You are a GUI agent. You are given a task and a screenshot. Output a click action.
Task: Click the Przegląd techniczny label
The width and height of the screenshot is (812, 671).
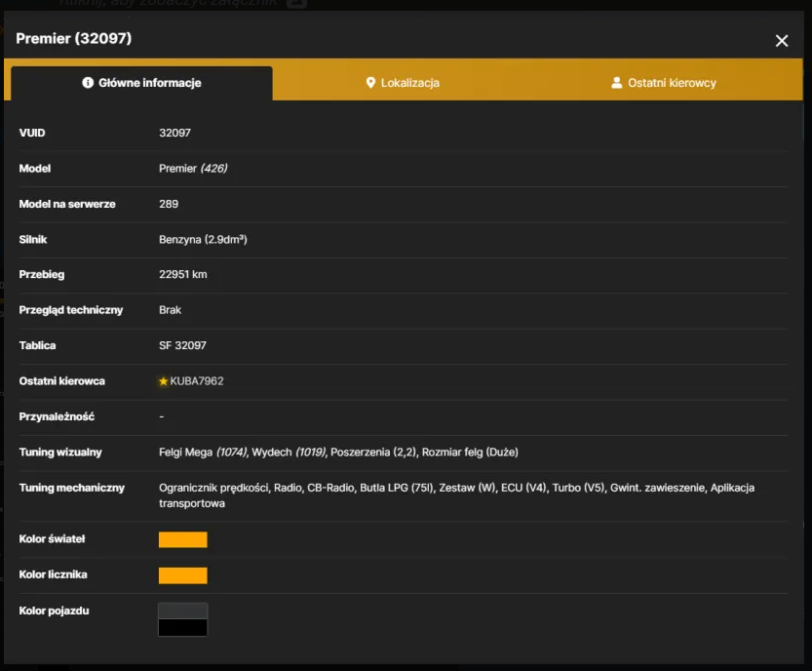[x=71, y=310]
